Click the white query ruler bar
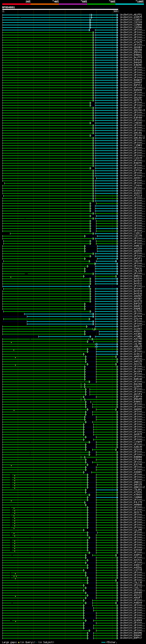 (x=60, y=9)
